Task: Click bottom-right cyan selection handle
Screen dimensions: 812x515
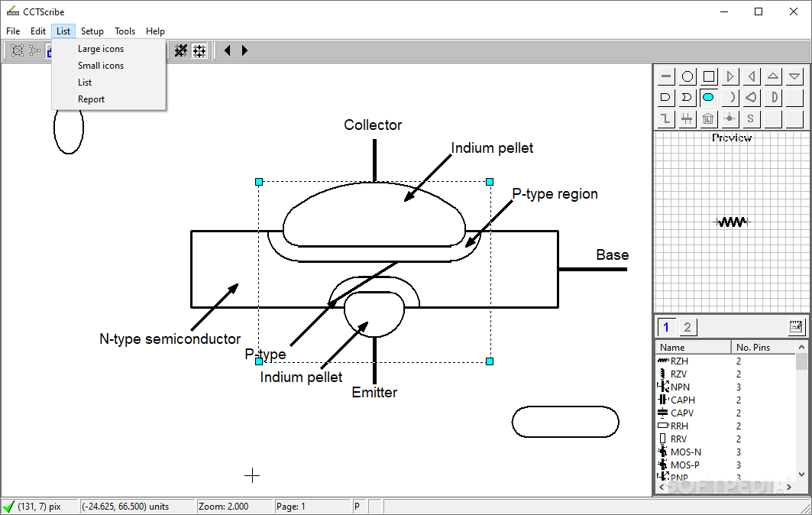Action: [490, 361]
